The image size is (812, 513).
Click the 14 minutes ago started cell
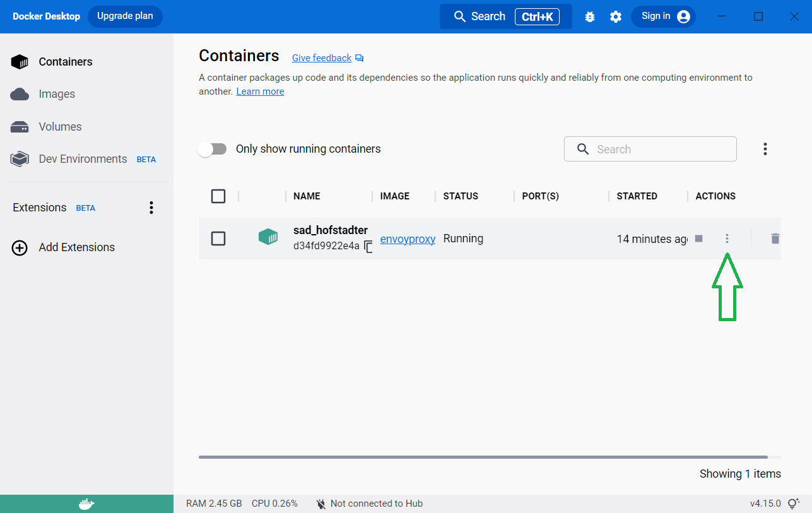[652, 239]
